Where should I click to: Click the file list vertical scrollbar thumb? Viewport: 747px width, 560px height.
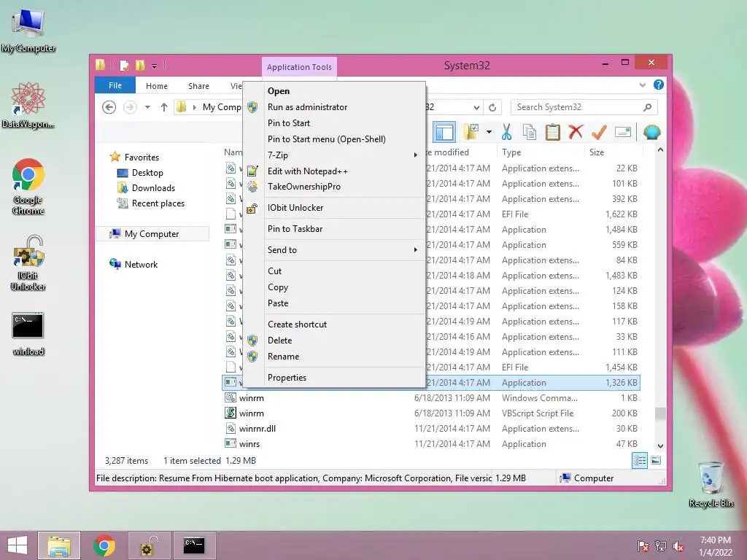660,414
